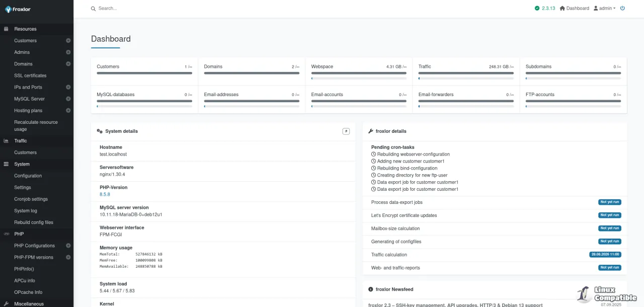Click Traffic calculation date badge
The width and height of the screenshot is (644, 307).
[605, 255]
